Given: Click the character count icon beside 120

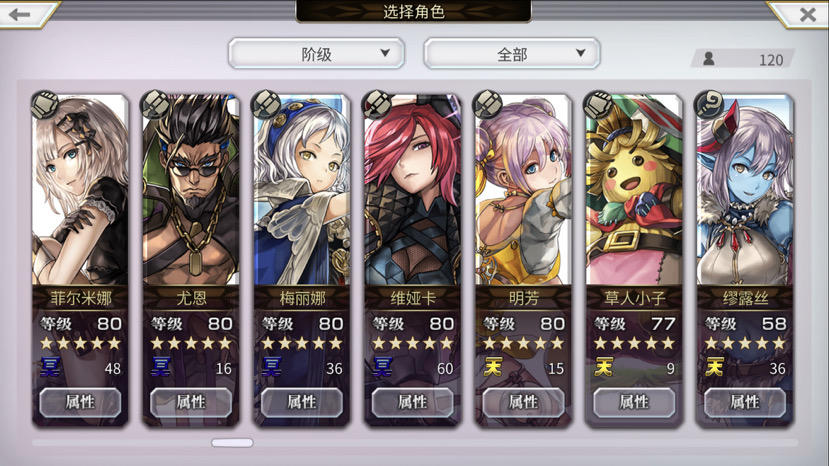Looking at the screenshot, I should point(709,59).
